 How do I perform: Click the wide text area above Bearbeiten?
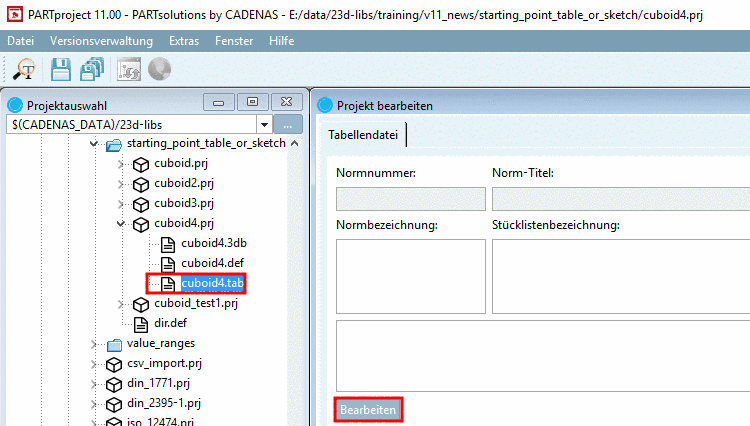click(x=543, y=356)
